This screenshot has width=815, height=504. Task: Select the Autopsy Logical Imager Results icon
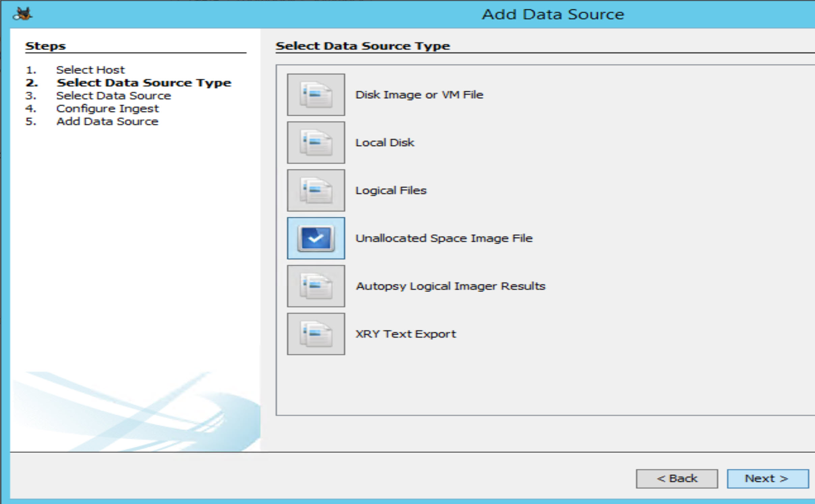(x=316, y=286)
